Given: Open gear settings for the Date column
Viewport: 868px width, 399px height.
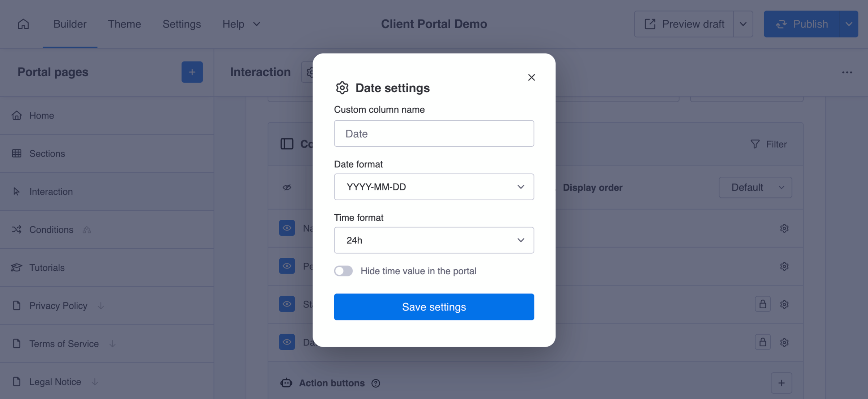Looking at the screenshot, I should coord(784,342).
